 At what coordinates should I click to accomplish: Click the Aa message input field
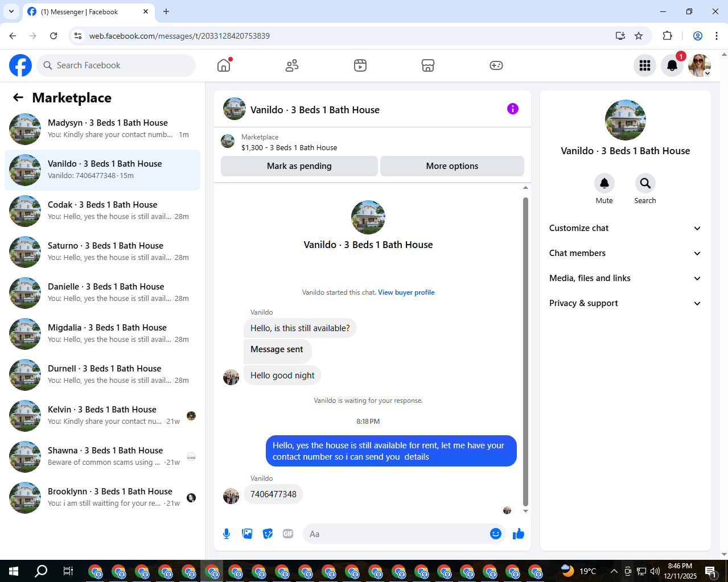[396, 534]
